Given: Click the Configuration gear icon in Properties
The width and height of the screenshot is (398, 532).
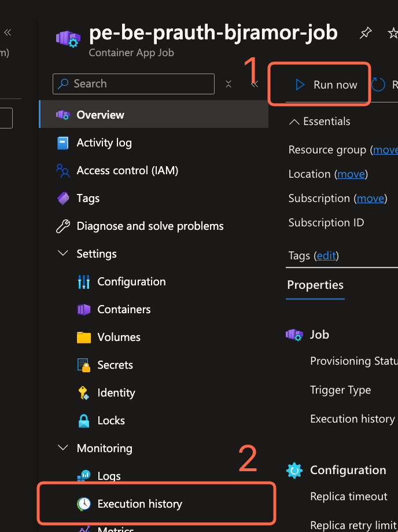Looking at the screenshot, I should coord(294,470).
